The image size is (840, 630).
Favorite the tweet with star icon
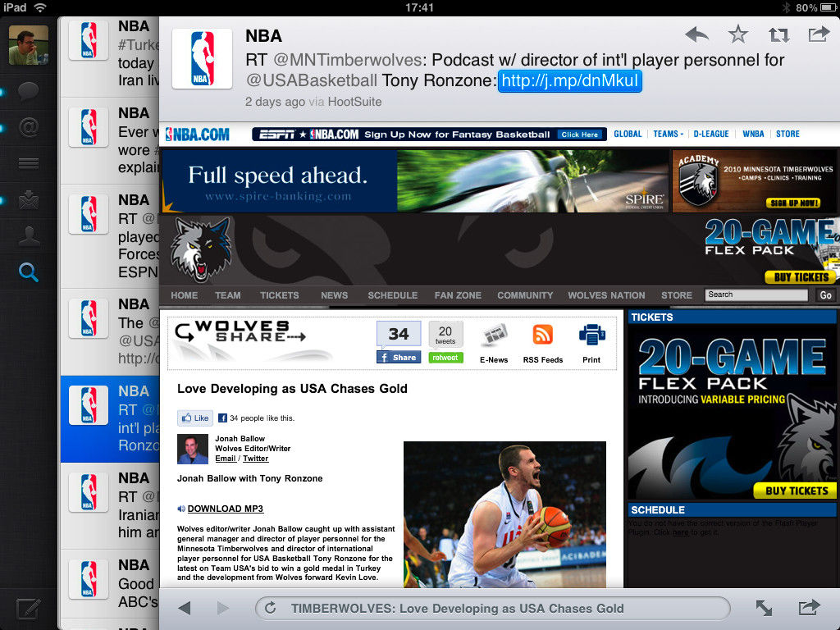pos(737,34)
